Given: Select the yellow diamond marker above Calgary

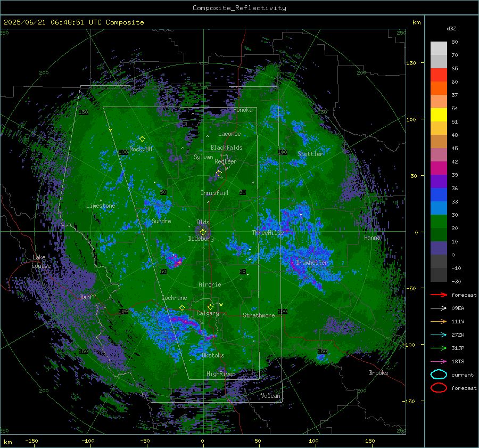Looking at the screenshot, I should [x=210, y=307].
